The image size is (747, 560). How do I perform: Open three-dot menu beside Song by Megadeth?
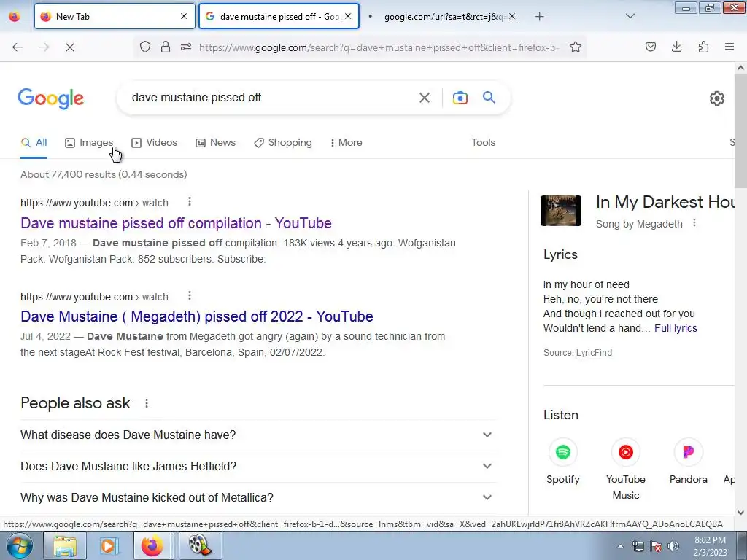[x=694, y=223]
